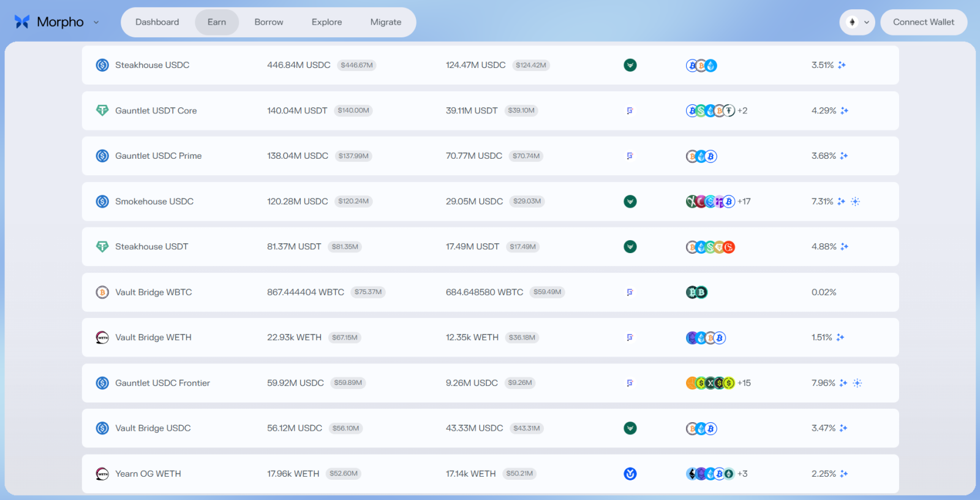The height and width of the screenshot is (500, 980).
Task: Click the sun-shaped icon beside 7.31% APY
Action: click(x=856, y=202)
